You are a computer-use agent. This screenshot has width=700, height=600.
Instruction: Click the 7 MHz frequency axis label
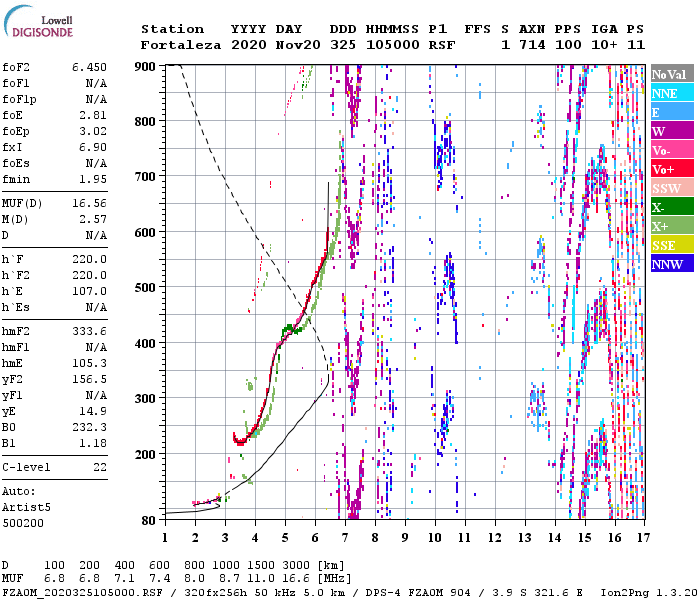tap(345, 537)
